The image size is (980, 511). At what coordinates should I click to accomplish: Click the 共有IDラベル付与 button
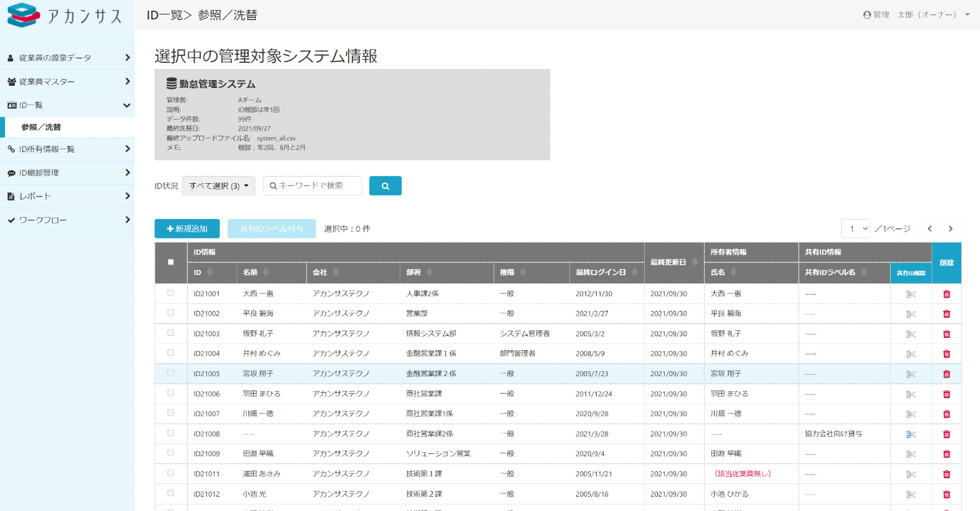[272, 228]
